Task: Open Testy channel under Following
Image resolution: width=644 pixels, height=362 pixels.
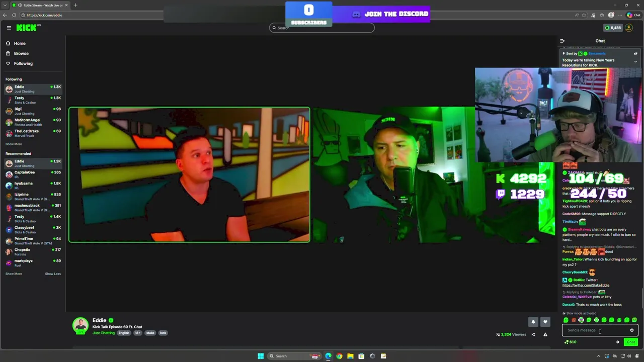Action: tap(33, 100)
